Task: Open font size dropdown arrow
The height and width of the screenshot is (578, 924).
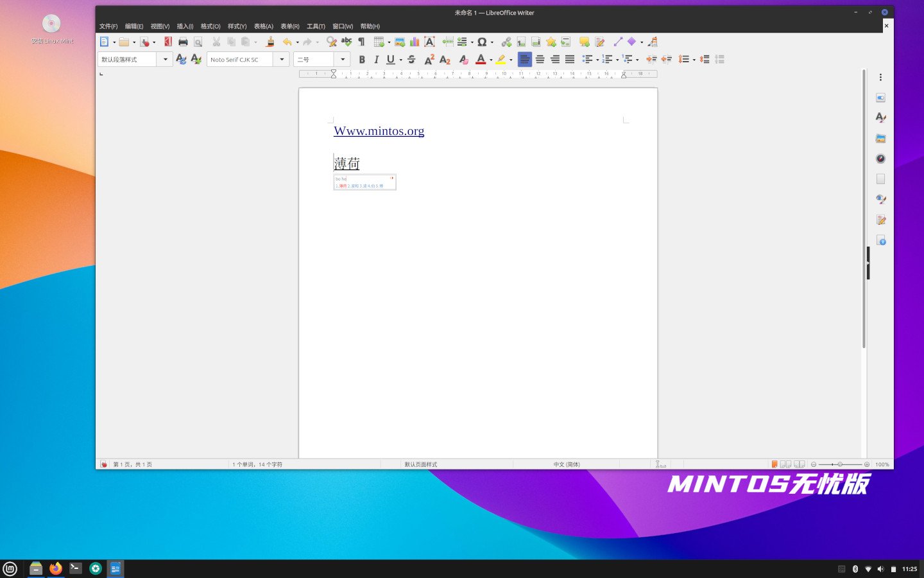Action: (343, 59)
